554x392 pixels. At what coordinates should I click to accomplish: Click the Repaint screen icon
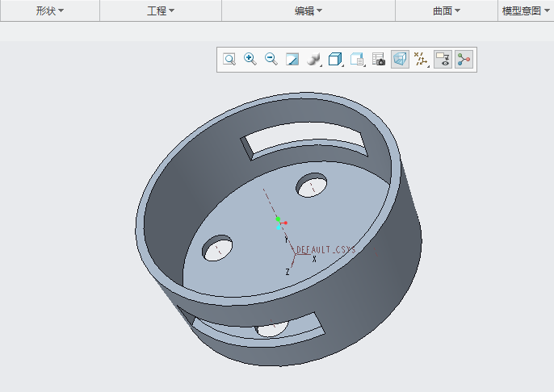tap(292, 60)
